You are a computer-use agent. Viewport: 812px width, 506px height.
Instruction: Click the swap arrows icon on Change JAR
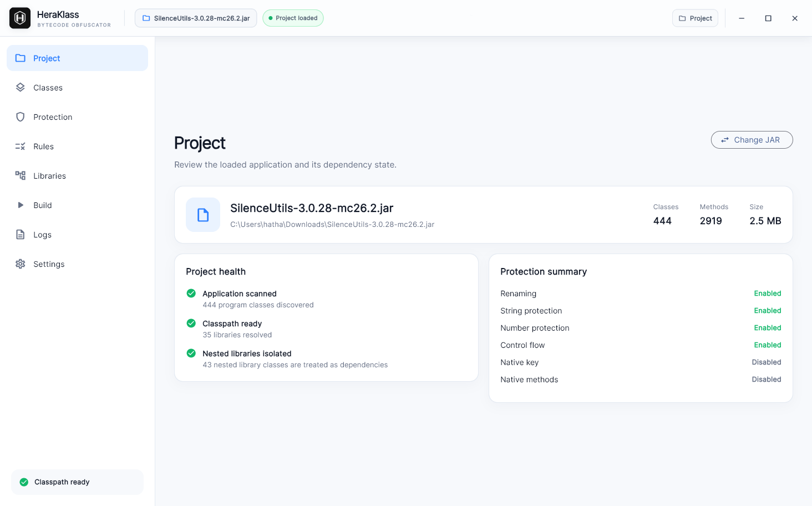tap(725, 140)
